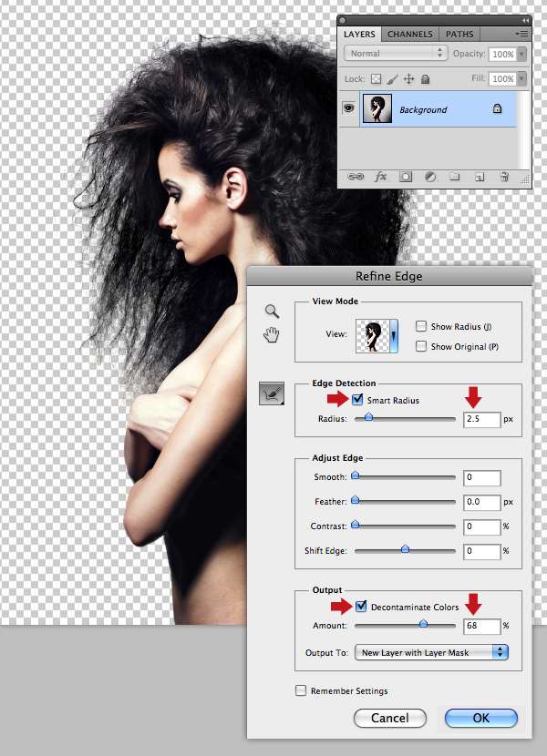Click the create new layer icon
547x756 pixels.
(479, 177)
